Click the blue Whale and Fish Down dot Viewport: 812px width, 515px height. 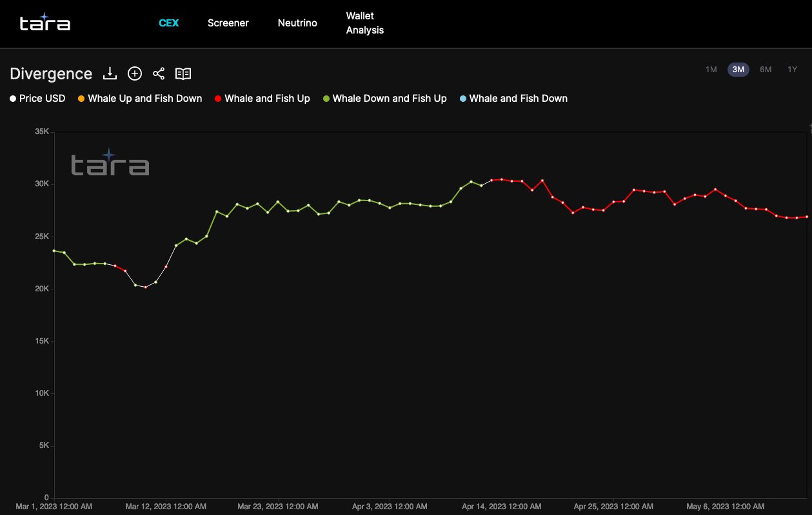click(x=462, y=99)
